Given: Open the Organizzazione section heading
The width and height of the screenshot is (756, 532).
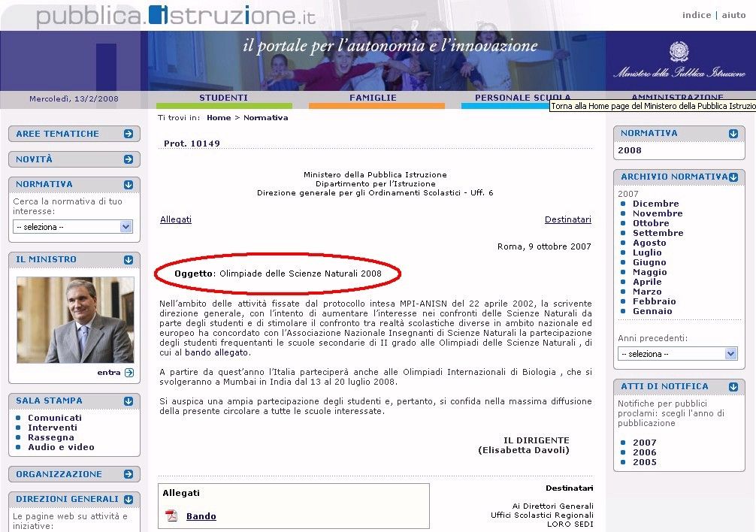Looking at the screenshot, I should point(59,474).
